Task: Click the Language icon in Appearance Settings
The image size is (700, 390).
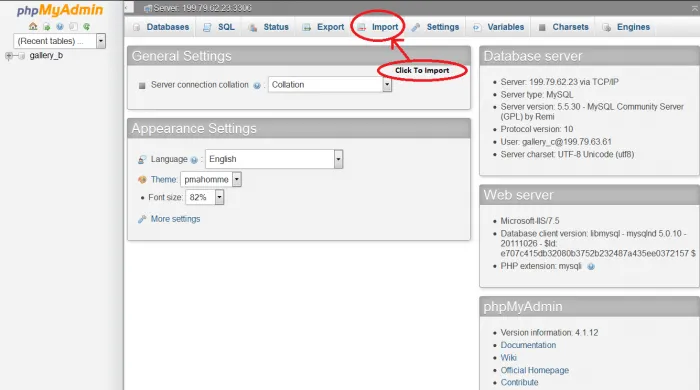Action: click(x=142, y=159)
